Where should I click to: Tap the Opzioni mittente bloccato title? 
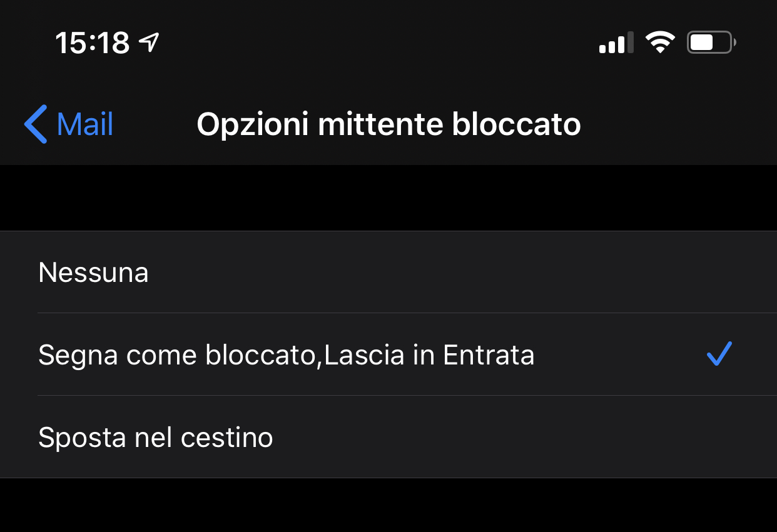tap(388, 124)
